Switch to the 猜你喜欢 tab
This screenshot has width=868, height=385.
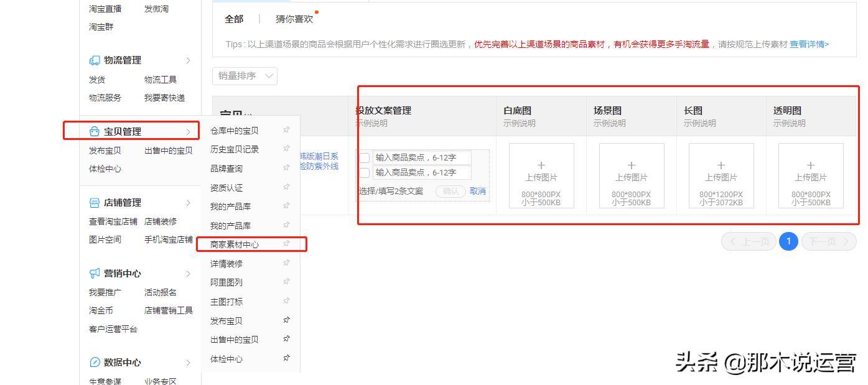[294, 19]
